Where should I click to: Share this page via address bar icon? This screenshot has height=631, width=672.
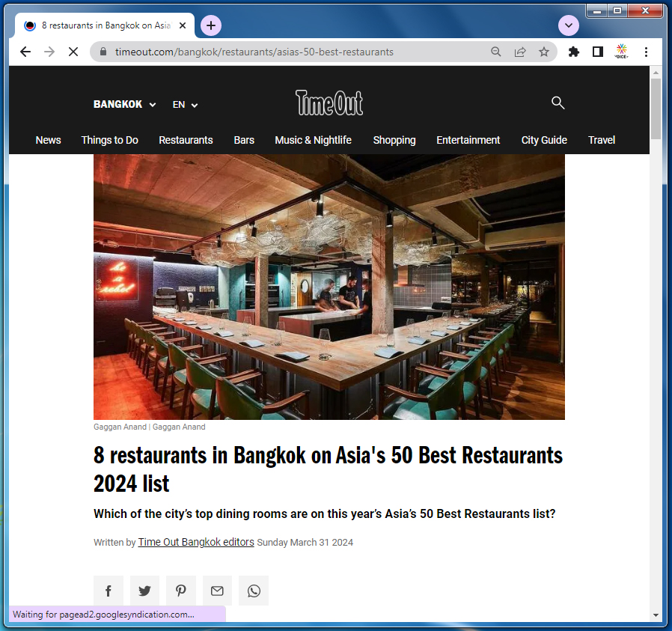click(520, 52)
